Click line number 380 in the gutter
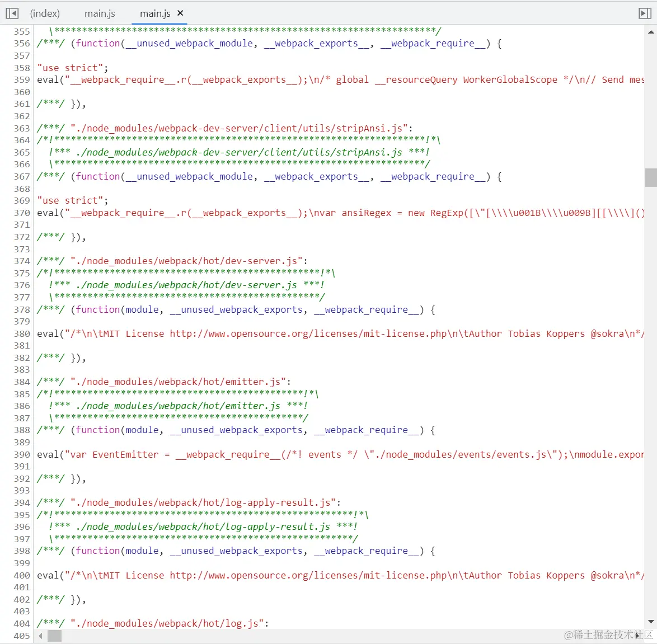 point(22,334)
